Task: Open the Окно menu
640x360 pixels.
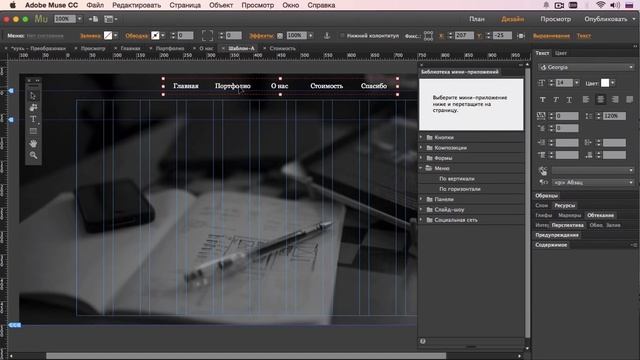Action: (x=291, y=5)
